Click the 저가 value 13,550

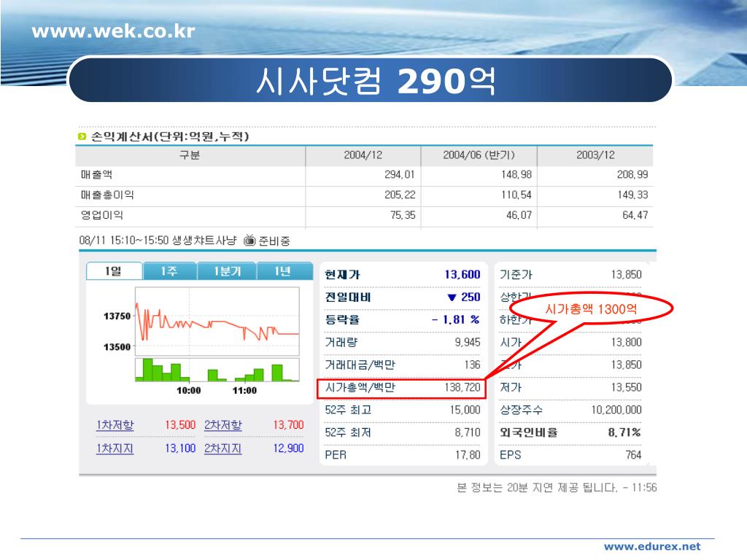pyautogui.click(x=626, y=387)
